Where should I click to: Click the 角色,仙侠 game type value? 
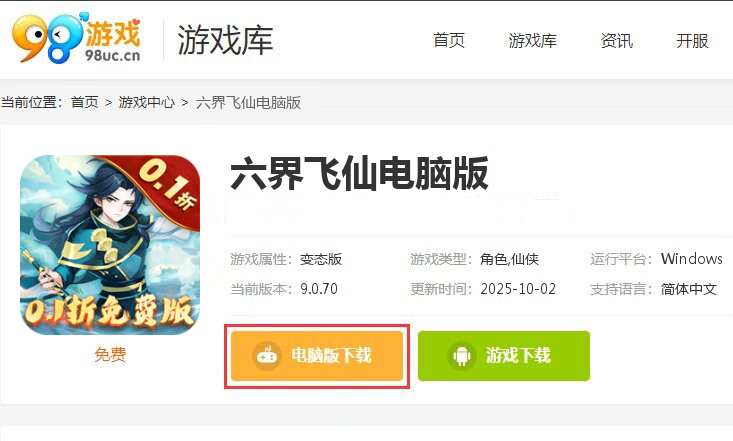click(x=510, y=259)
